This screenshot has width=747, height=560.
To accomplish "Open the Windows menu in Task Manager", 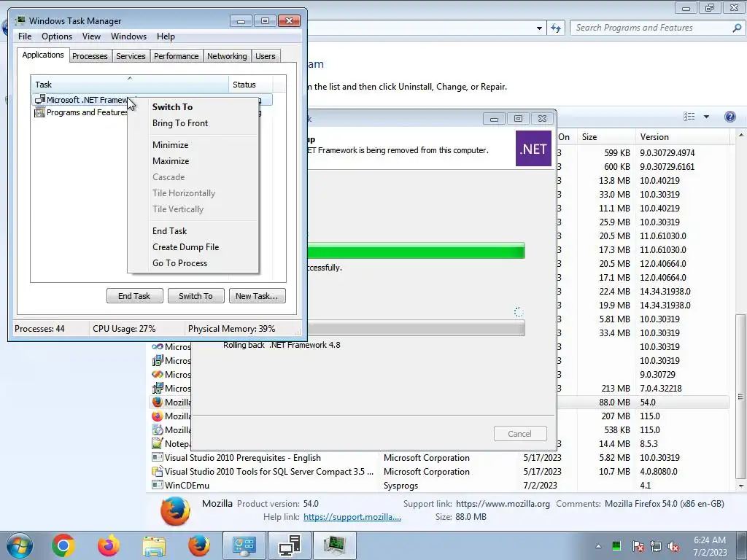I will point(128,36).
